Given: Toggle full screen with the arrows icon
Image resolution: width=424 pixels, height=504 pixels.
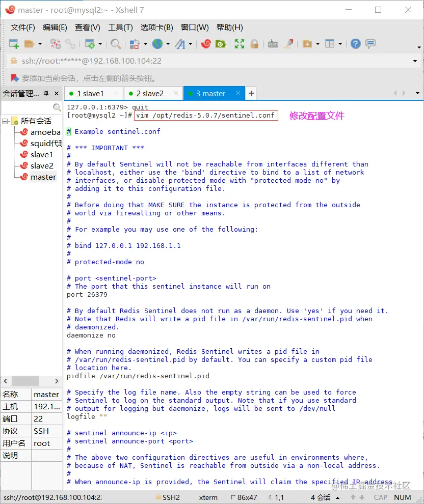Looking at the screenshot, I should tap(240, 44).
